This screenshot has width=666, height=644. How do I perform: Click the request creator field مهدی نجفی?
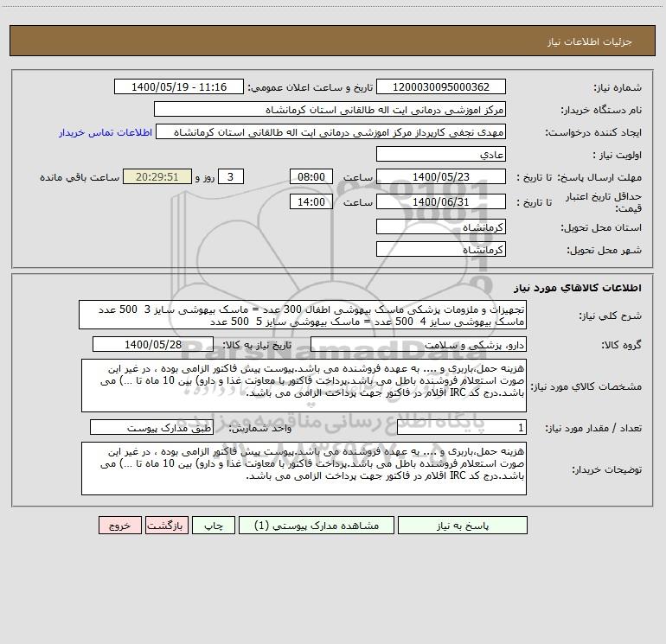point(331,131)
